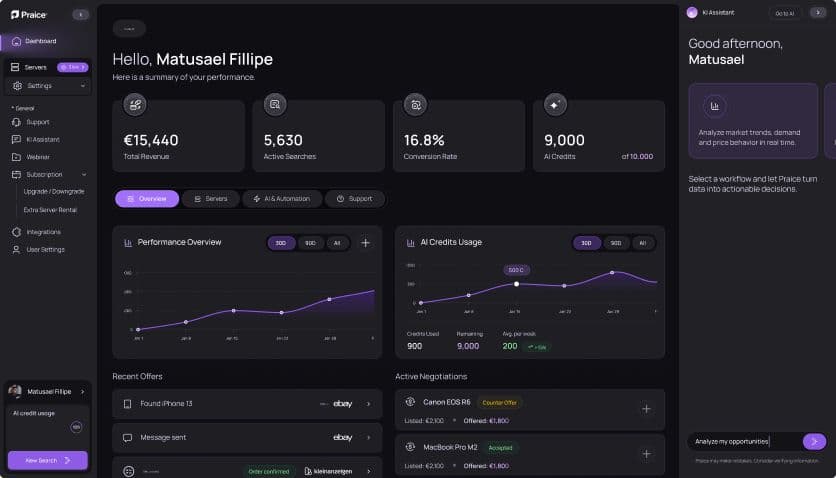Expand the Settings dropdown in sidebar
Screen dimensions: 836x478
83,86
